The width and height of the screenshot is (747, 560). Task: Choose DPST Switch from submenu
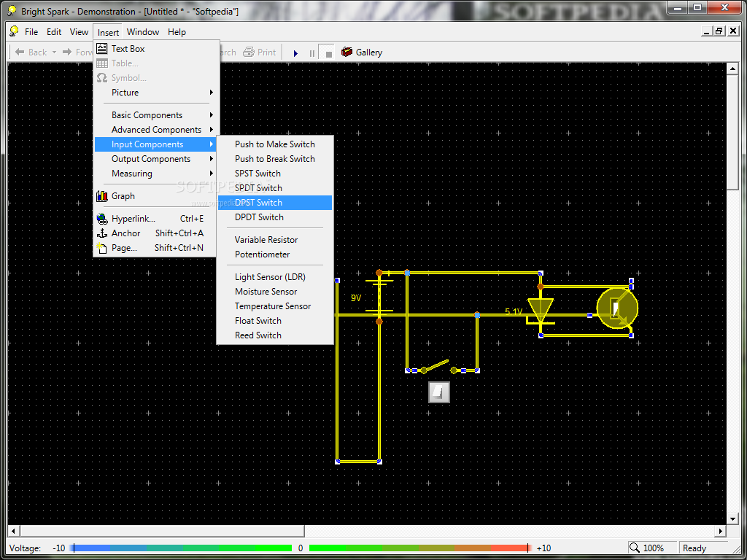[x=275, y=203]
